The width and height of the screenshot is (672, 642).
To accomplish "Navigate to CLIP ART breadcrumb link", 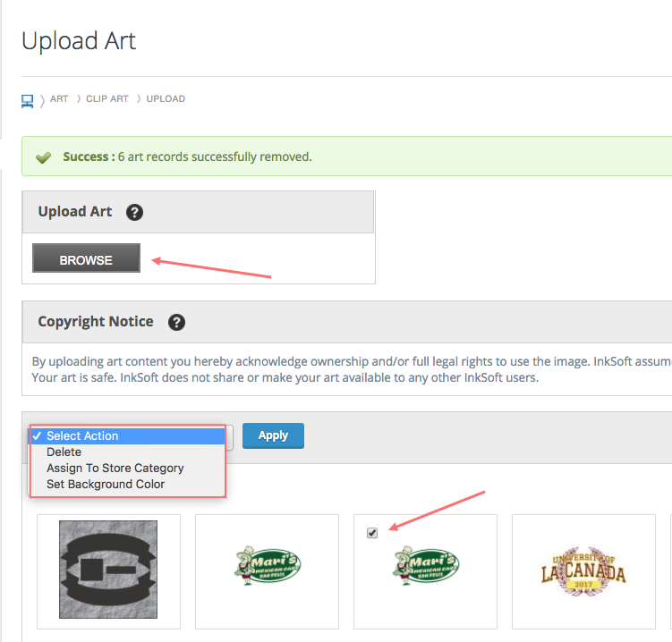I will pos(107,99).
